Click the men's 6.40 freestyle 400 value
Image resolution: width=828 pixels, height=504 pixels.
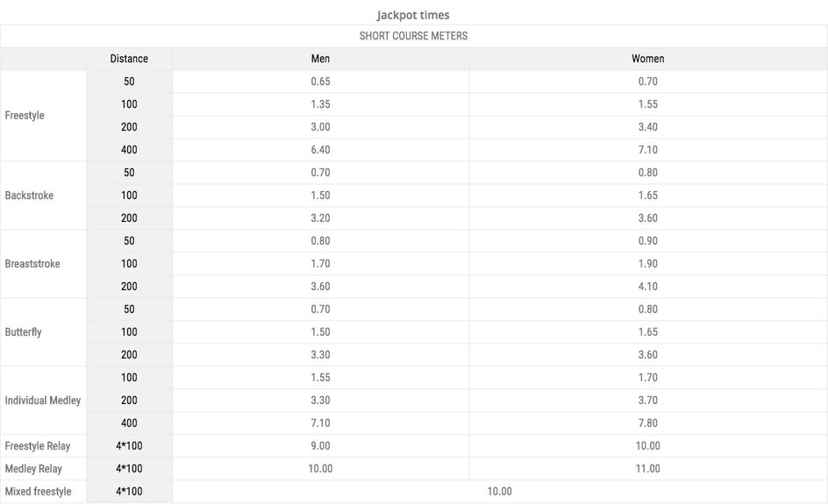(320, 150)
